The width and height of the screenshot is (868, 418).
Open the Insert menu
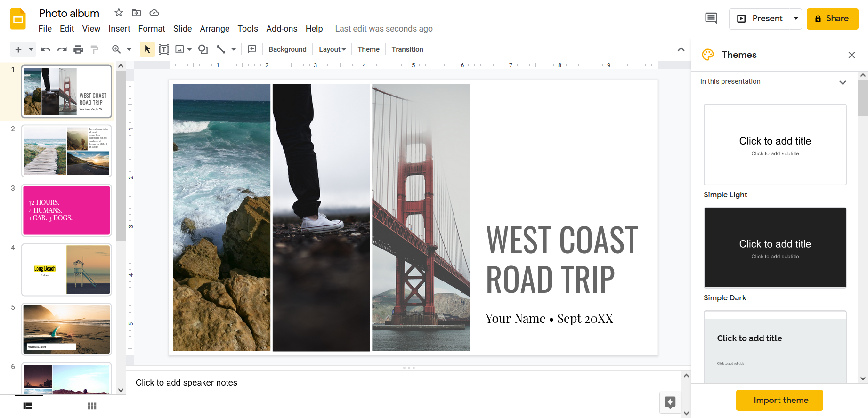[x=119, y=29]
